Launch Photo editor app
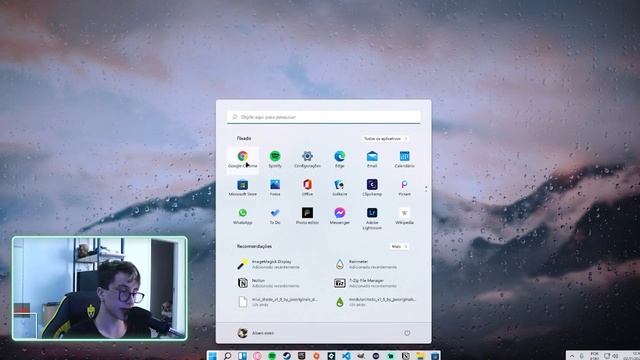 307,216
